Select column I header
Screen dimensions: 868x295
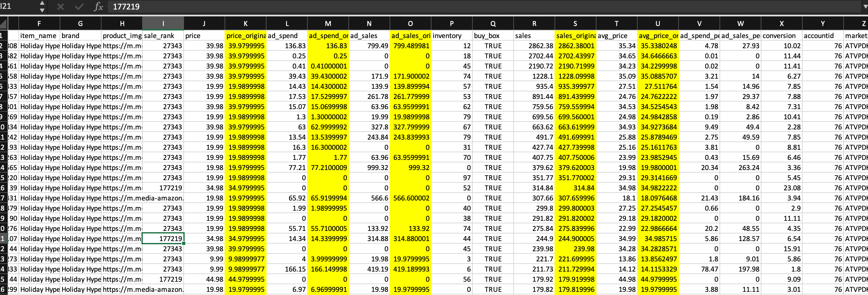(163, 23)
